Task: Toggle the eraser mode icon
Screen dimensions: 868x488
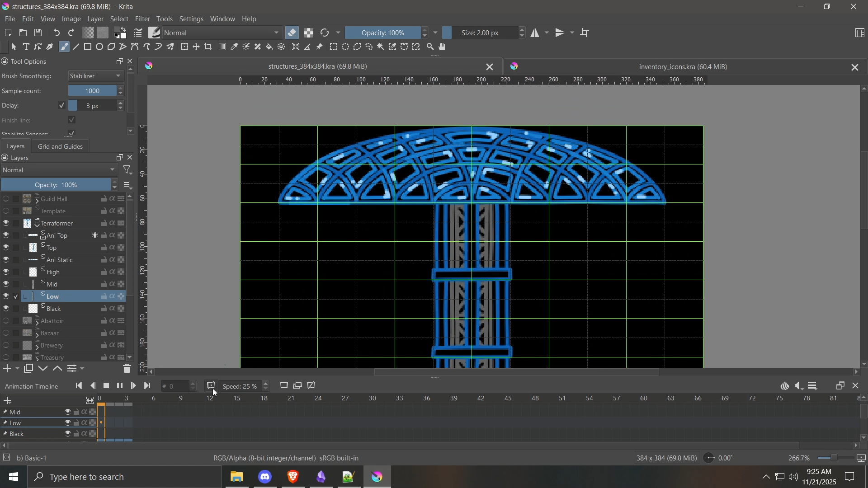Action: tap(293, 33)
